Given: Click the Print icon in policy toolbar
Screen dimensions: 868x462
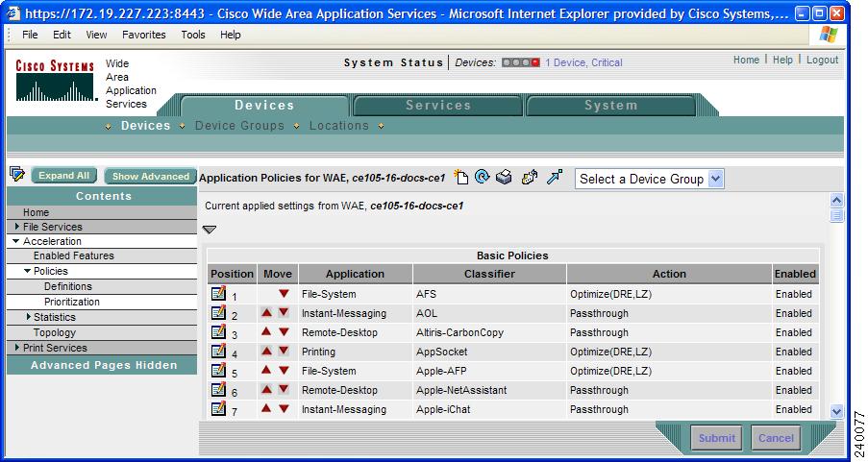Looking at the screenshot, I should tap(504, 177).
